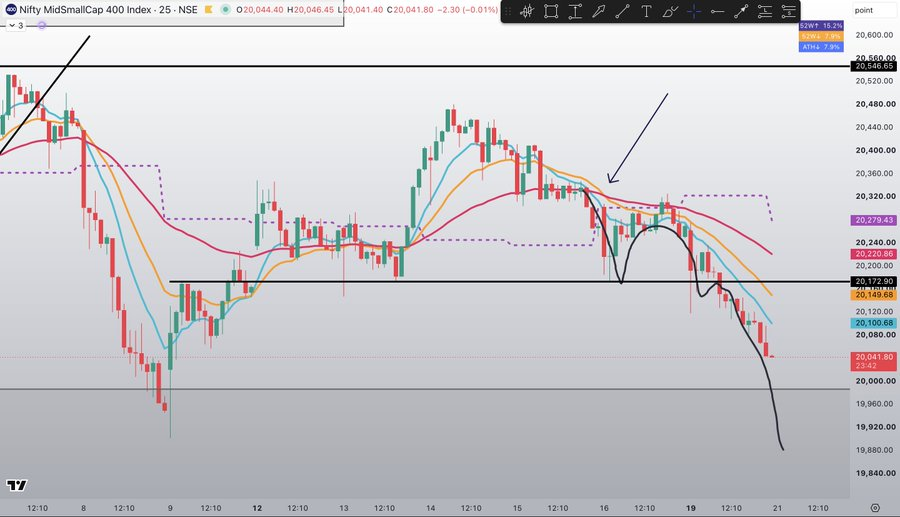Grab the drawing toolbar drag handle
This screenshot has width=900, height=517.
tap(508, 11)
